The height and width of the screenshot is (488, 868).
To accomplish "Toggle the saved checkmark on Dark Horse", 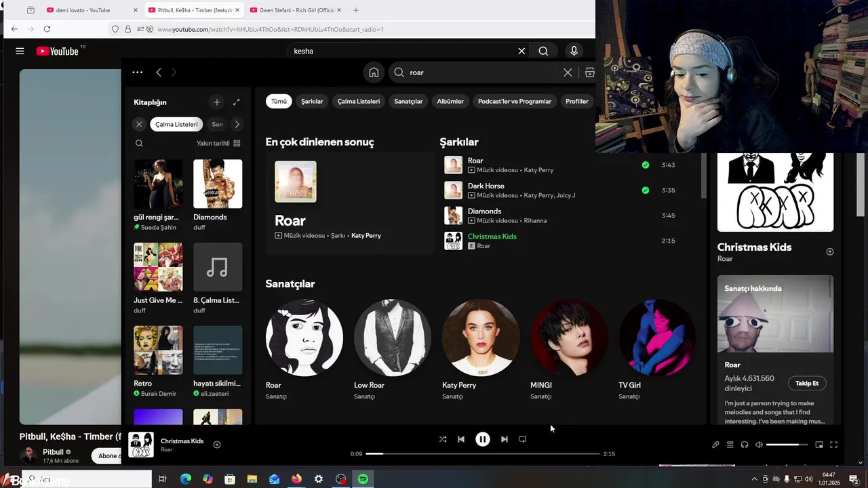I will 645,190.
